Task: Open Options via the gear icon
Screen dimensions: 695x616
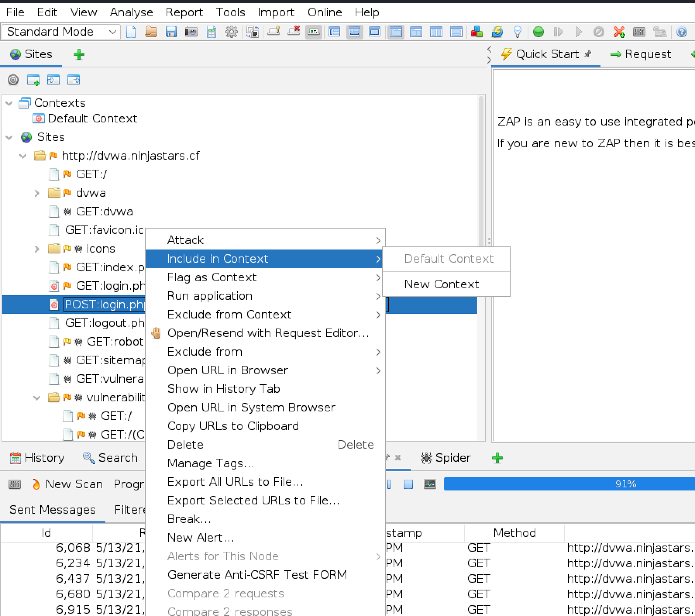Action: pos(231,32)
